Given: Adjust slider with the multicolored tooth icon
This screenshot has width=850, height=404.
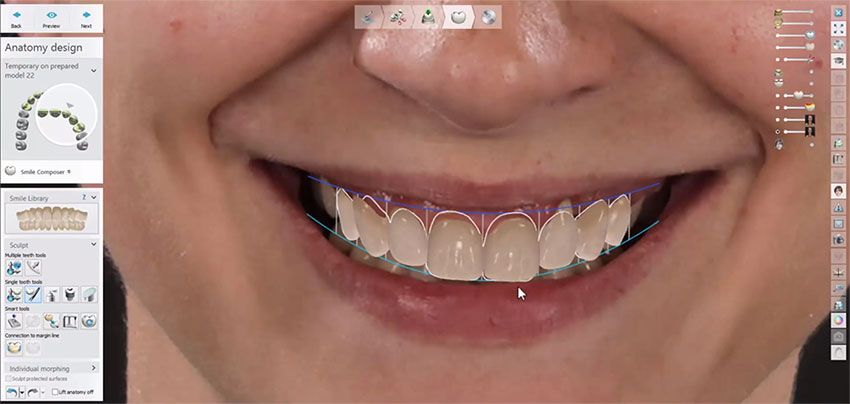Looking at the screenshot, I should point(800,107).
